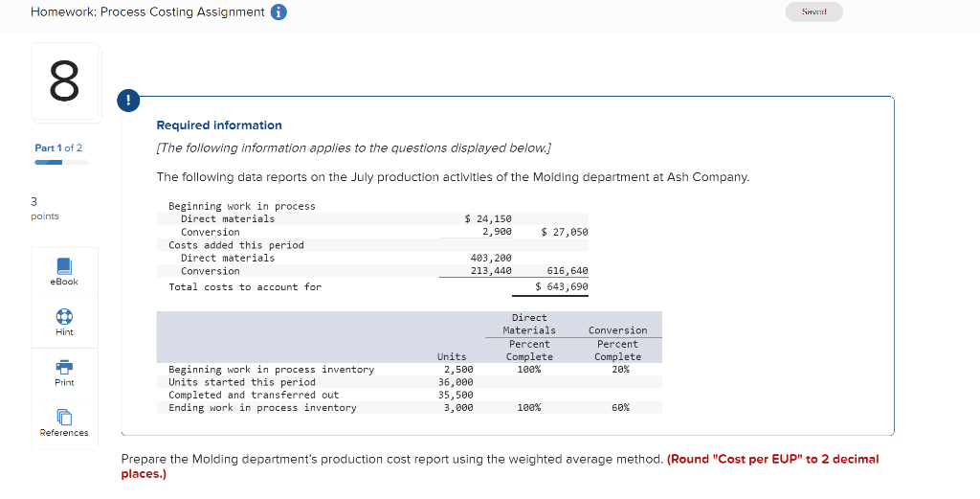Click beginning inventory 100% materials cell
The image size is (980, 499).
point(529,370)
